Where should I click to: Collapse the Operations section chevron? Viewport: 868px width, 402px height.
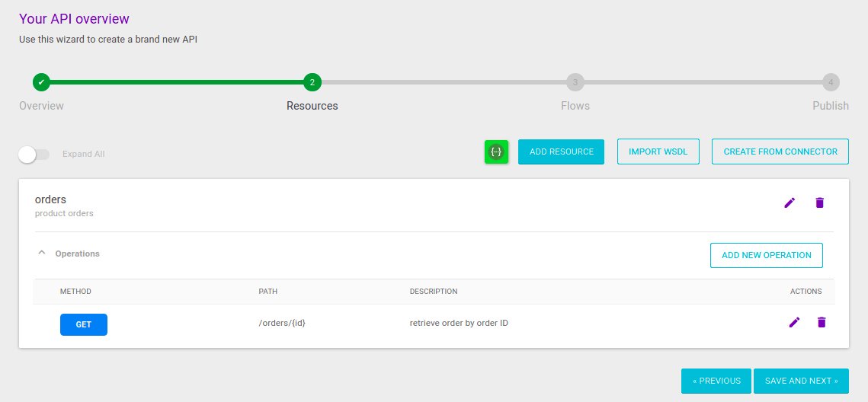point(42,254)
